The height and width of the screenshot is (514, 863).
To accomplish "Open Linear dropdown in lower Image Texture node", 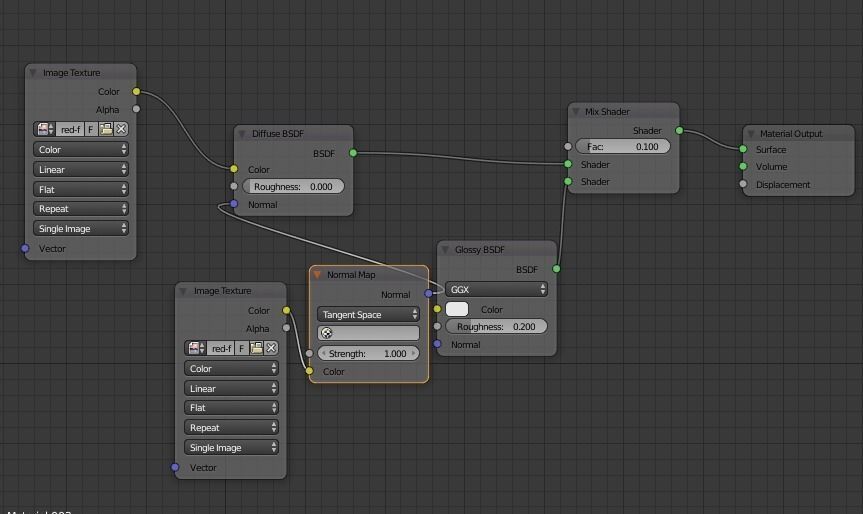I will (x=231, y=389).
